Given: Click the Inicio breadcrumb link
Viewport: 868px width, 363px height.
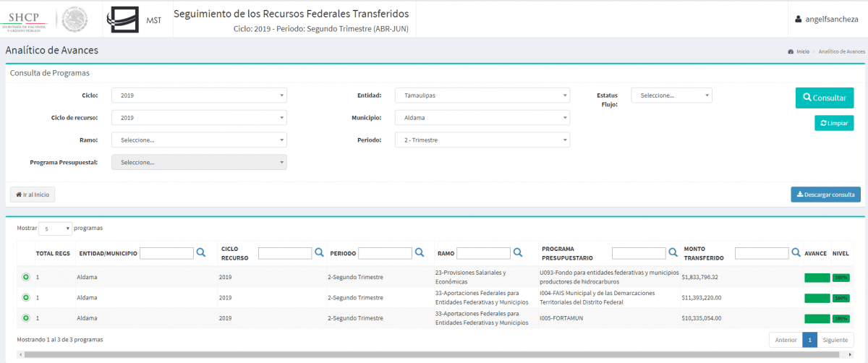Looking at the screenshot, I should (802, 52).
